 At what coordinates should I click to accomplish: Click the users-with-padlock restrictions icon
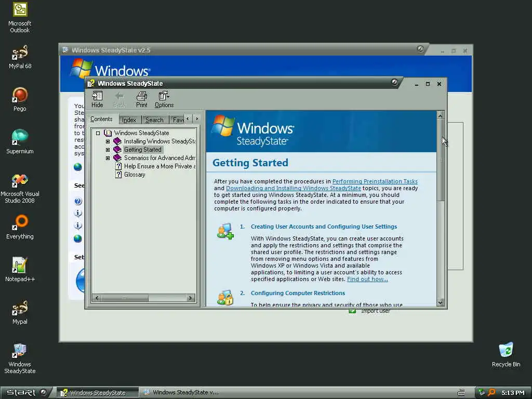[x=225, y=298]
